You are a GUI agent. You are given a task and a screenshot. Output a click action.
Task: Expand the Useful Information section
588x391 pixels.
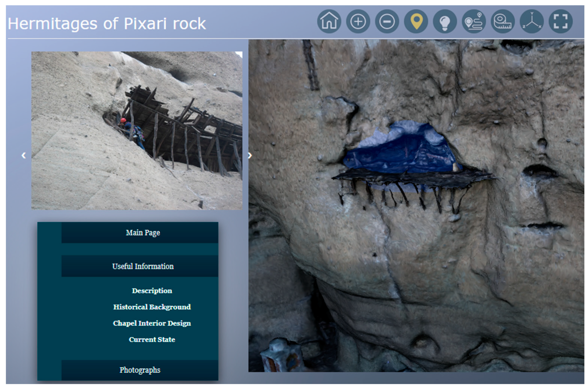(143, 266)
